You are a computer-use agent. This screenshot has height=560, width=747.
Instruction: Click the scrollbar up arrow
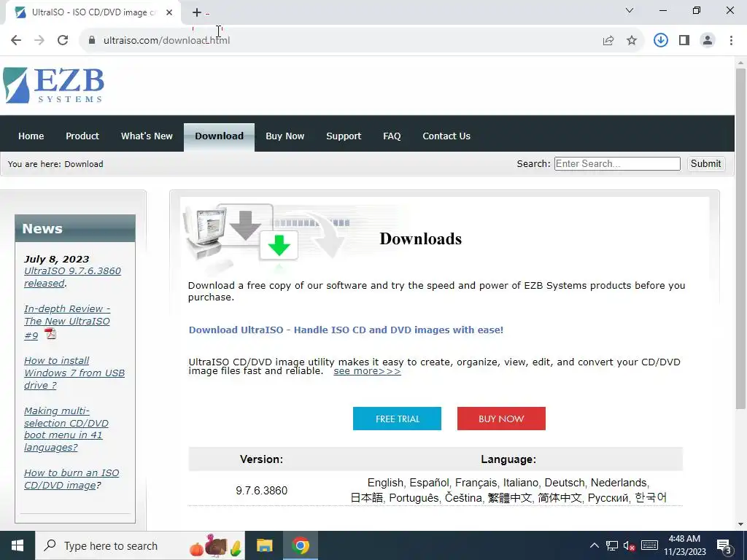[740, 63]
